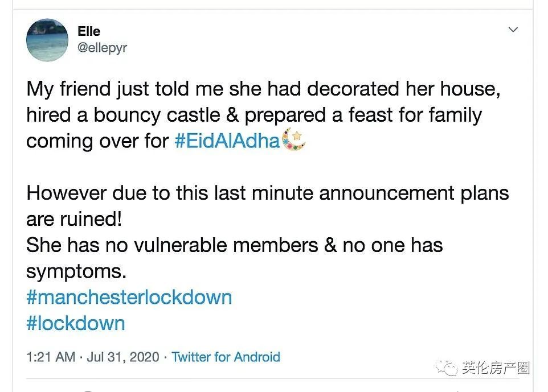This screenshot has width=548, height=392.
Task: Click the 1:21 AM timestamp
Action: click(51, 357)
